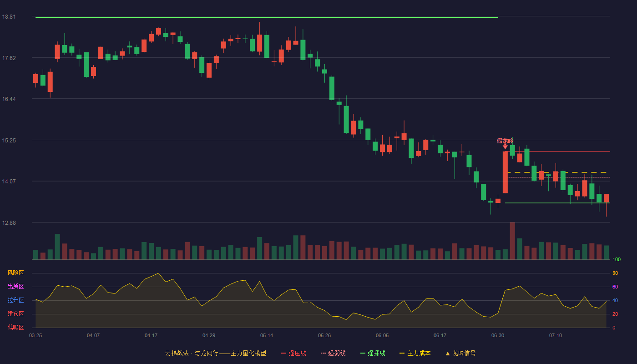Click the blue 40 indicator scale label

point(615,301)
